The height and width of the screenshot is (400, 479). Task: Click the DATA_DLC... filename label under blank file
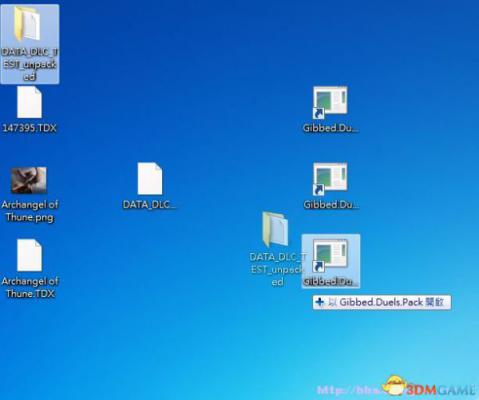click(150, 205)
